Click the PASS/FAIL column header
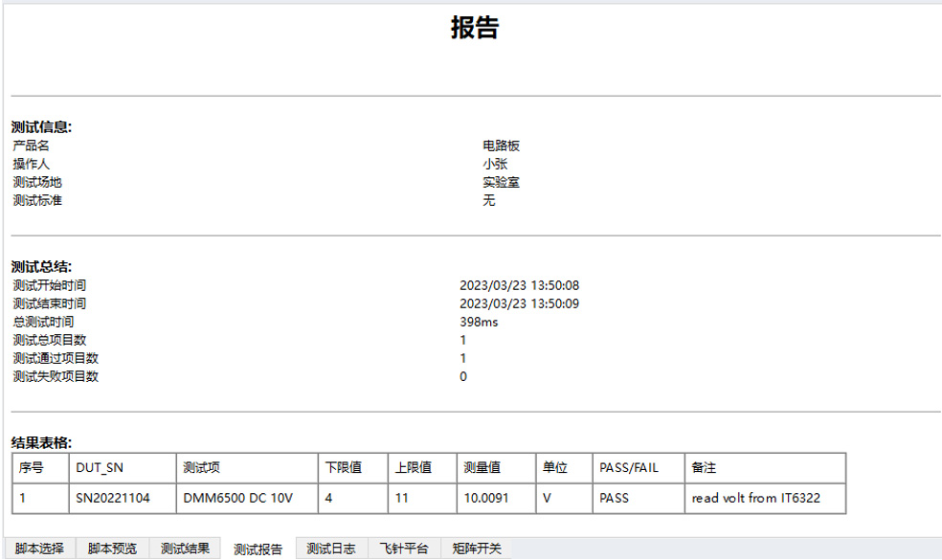The image size is (942, 560). pos(629,468)
